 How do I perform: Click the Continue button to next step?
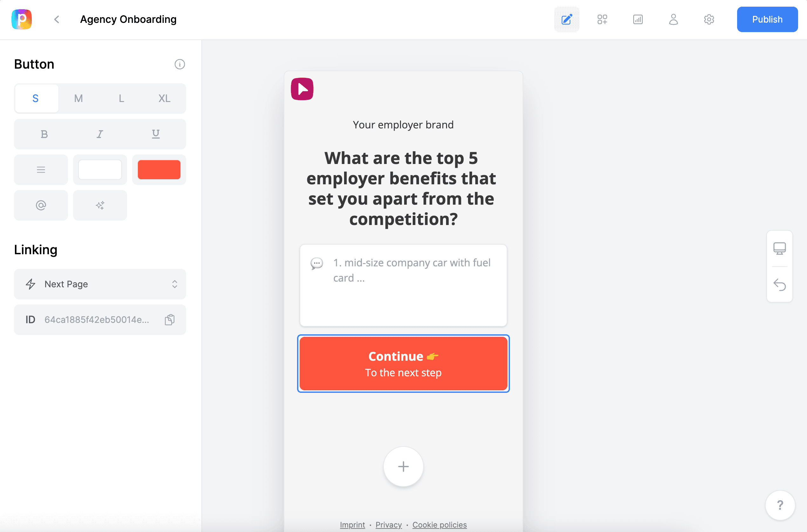point(403,363)
